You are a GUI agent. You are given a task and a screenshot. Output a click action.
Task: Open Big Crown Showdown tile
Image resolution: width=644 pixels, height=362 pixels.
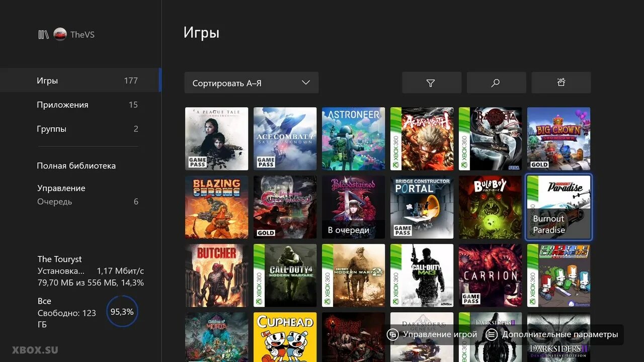click(558, 139)
